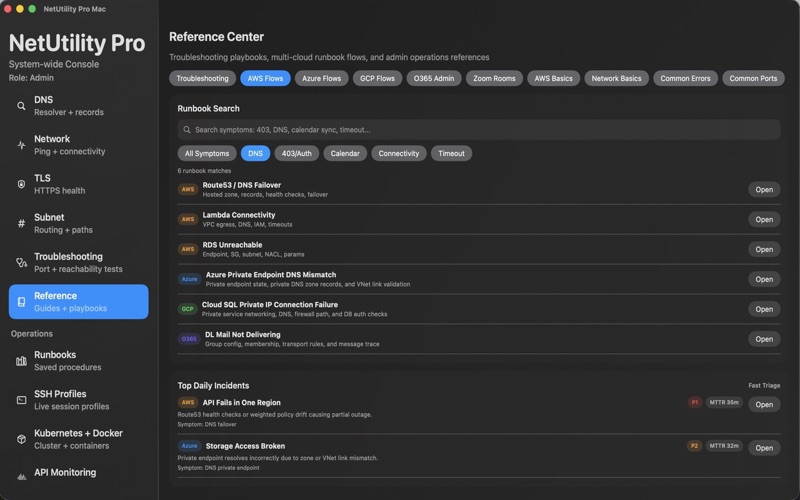Open the Lambda Connectivity runbook
This screenshot has width=800, height=500.
[764, 219]
